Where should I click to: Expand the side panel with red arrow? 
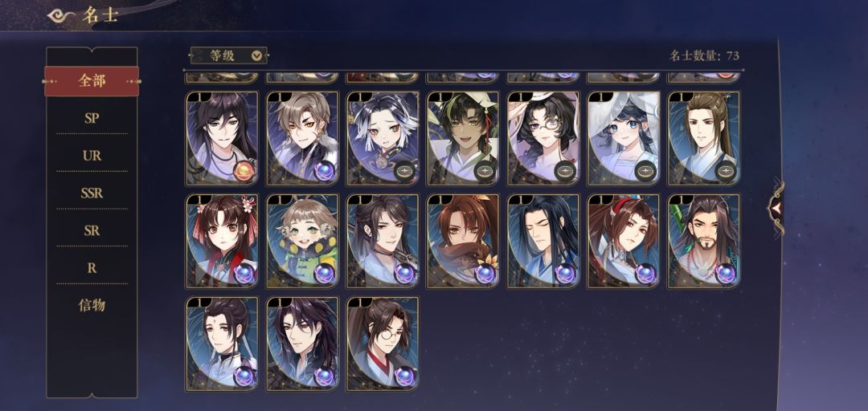(775, 207)
